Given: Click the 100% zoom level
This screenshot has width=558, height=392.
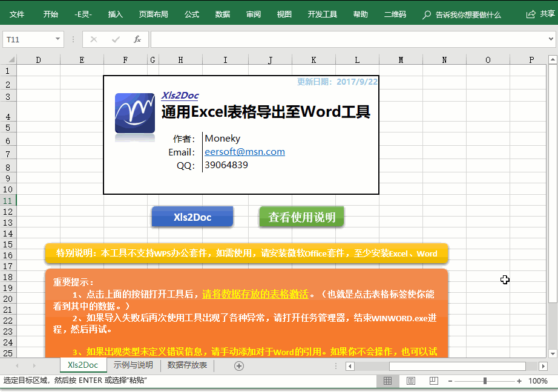Looking at the screenshot, I should [537, 381].
